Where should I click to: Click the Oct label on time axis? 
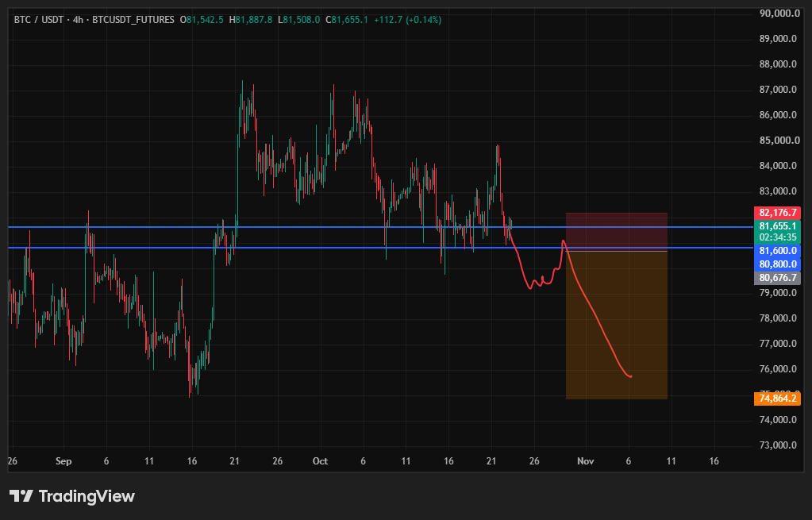[320, 461]
